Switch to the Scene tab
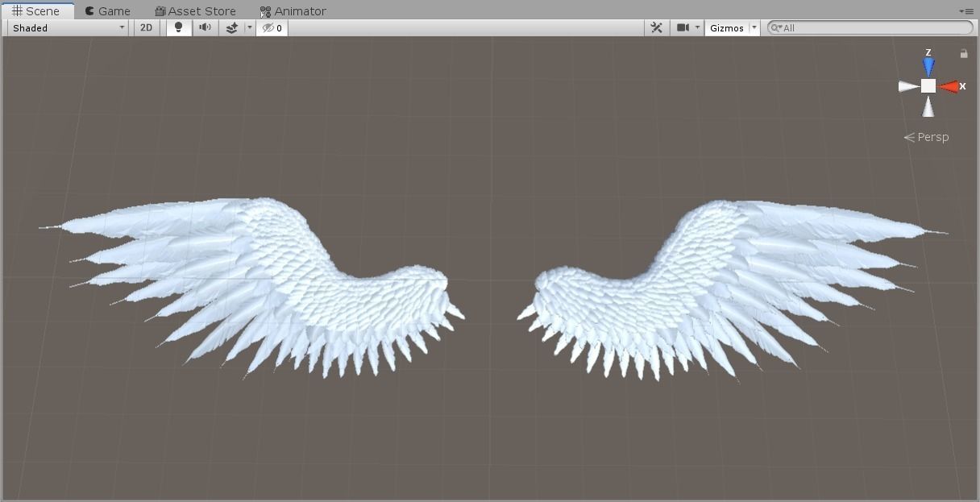Viewport: 980px width, 502px height. (x=37, y=11)
